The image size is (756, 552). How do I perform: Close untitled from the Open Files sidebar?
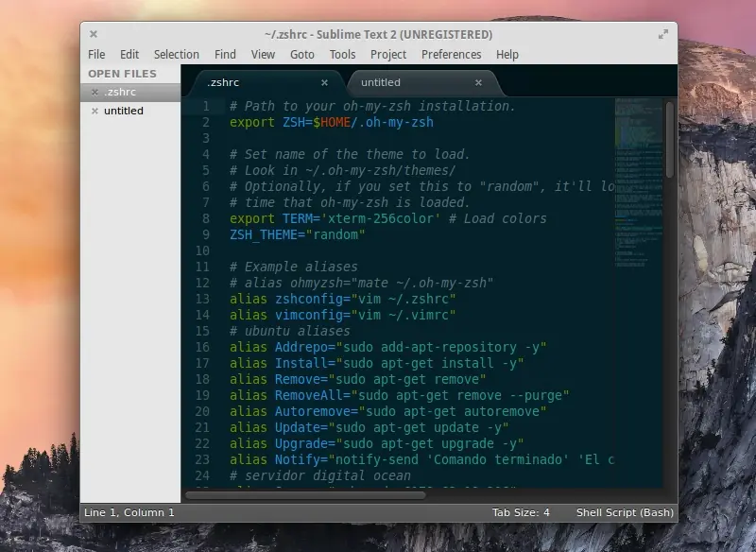pyautogui.click(x=95, y=111)
